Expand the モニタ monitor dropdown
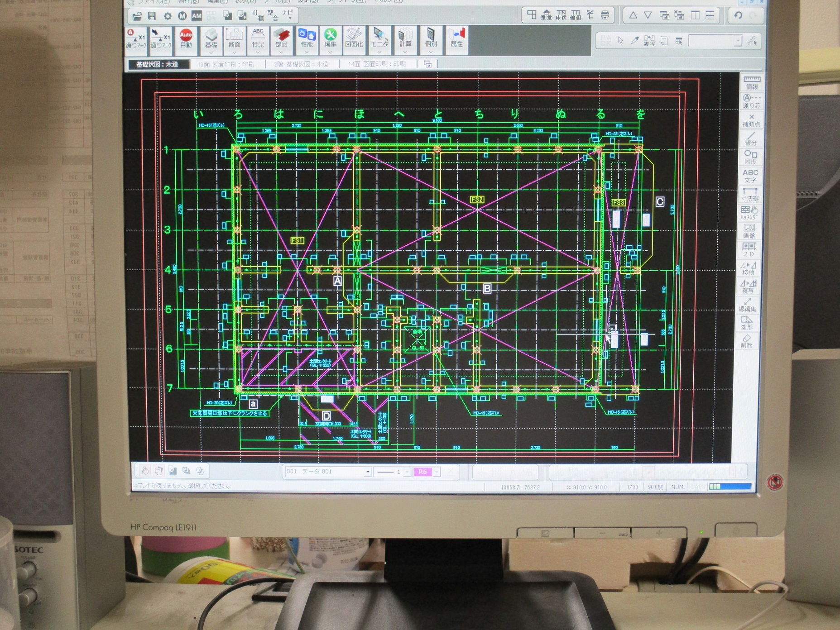Viewport: 840px width, 630px height. click(x=379, y=52)
